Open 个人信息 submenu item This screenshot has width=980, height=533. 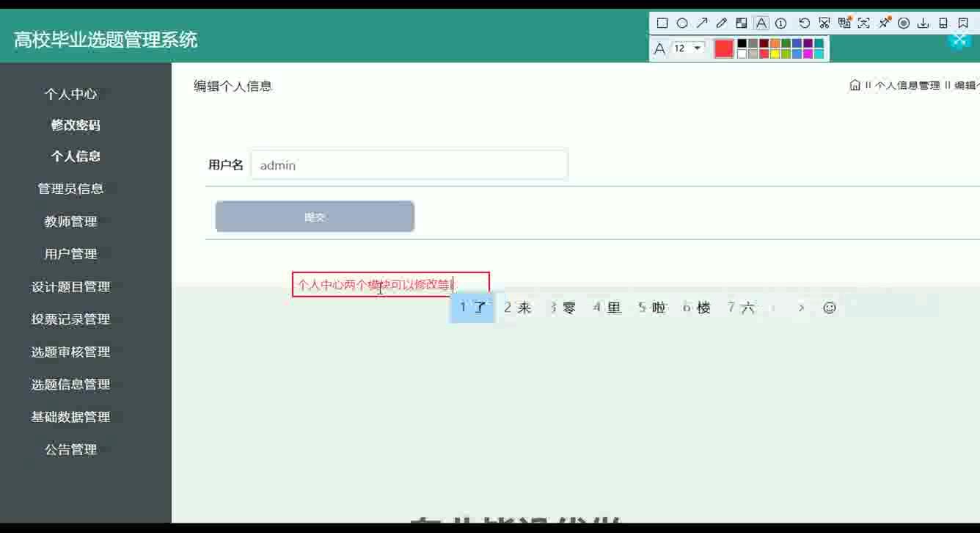76,156
